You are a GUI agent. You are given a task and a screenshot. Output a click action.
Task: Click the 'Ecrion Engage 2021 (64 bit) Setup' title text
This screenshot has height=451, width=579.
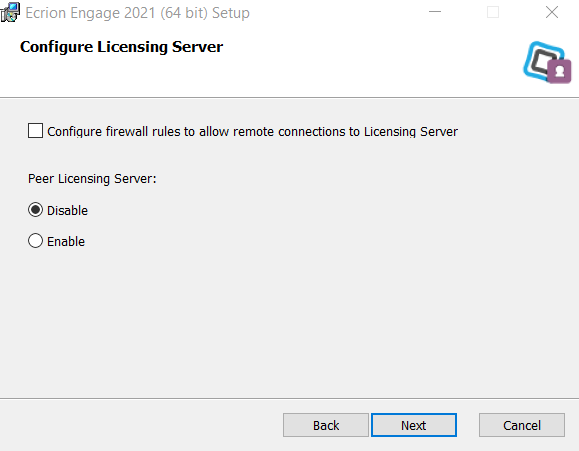(137, 13)
